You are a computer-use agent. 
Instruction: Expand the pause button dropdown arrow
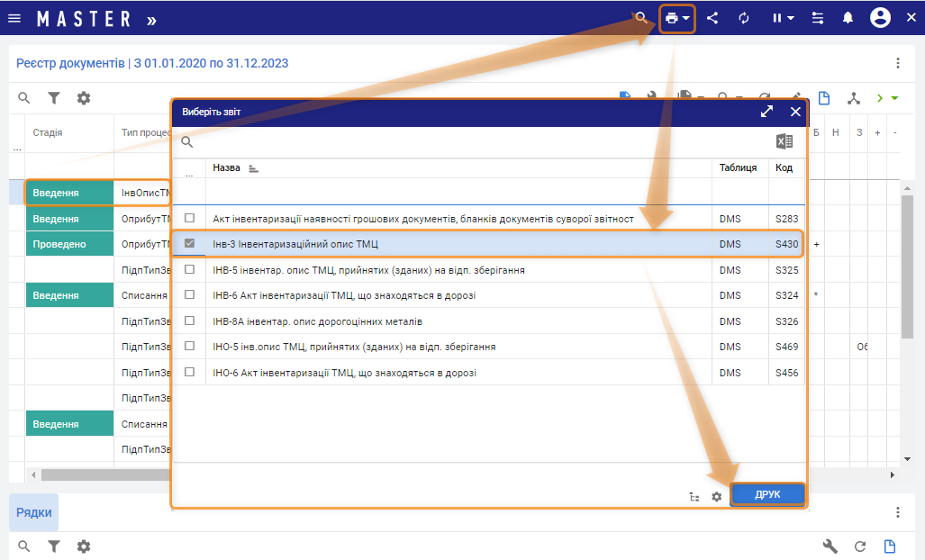tap(791, 18)
